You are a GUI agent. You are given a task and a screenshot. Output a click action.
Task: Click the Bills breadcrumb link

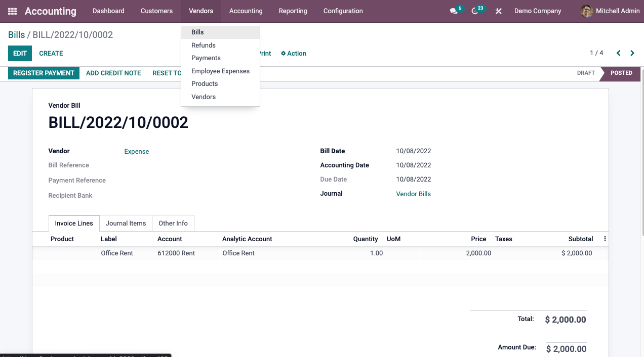[x=16, y=35]
